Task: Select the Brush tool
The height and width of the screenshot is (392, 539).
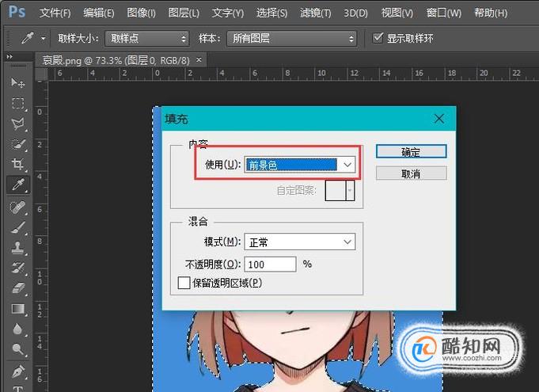Action: click(x=18, y=227)
